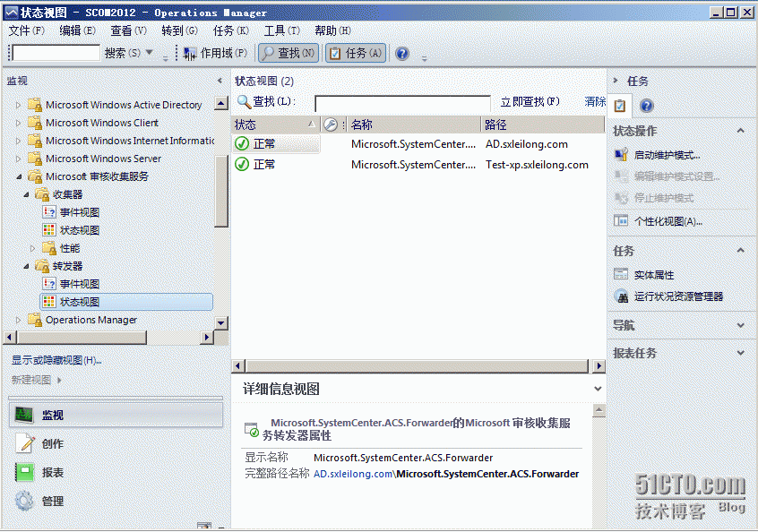Open the 工具 (T) menu

pyautogui.click(x=282, y=31)
